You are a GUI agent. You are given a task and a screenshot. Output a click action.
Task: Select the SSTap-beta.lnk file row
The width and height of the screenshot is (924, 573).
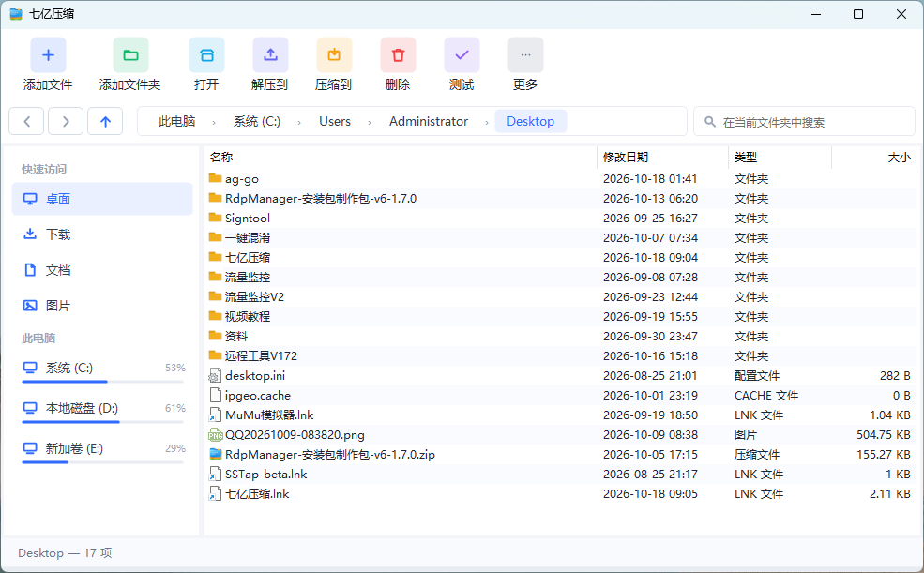560,475
